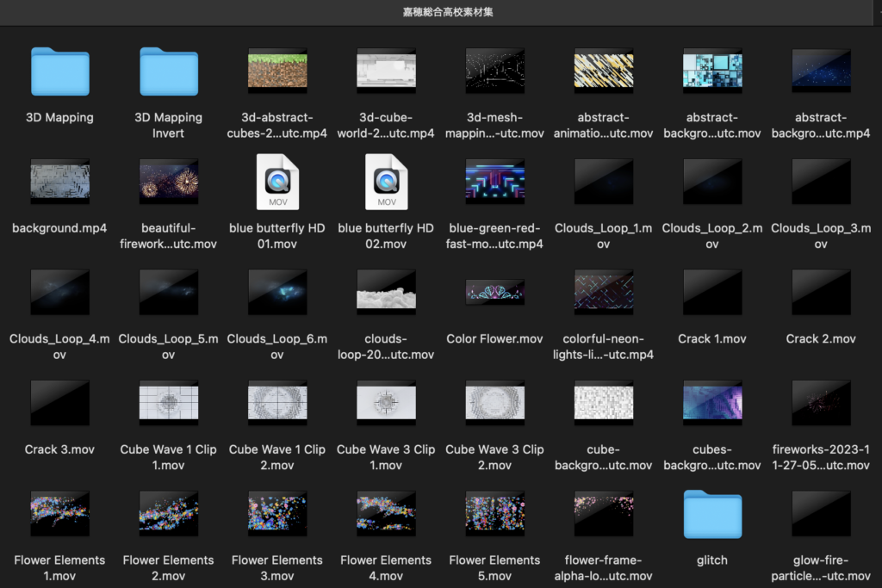Open the 3D Mapping folder
Image resolution: width=882 pixels, height=588 pixels.
[59, 71]
